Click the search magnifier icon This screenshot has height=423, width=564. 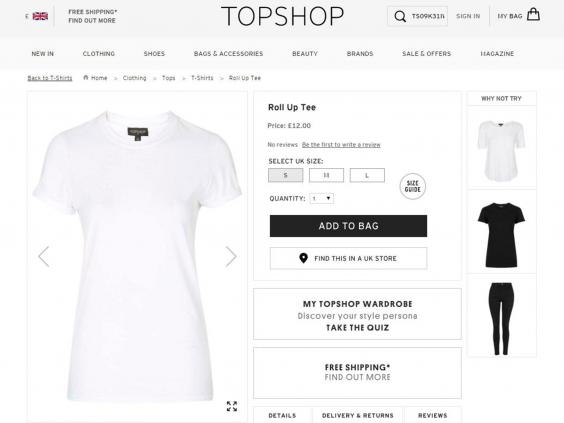[x=400, y=16]
